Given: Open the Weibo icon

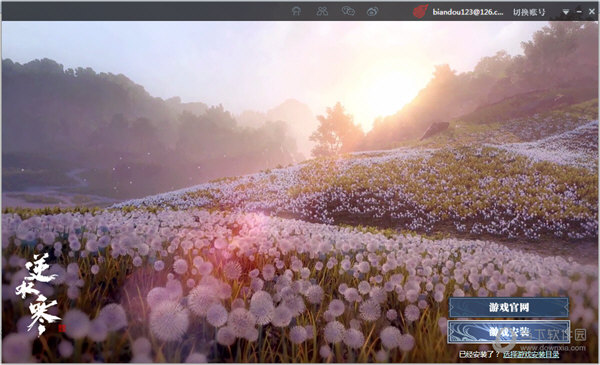Looking at the screenshot, I should pos(372,11).
